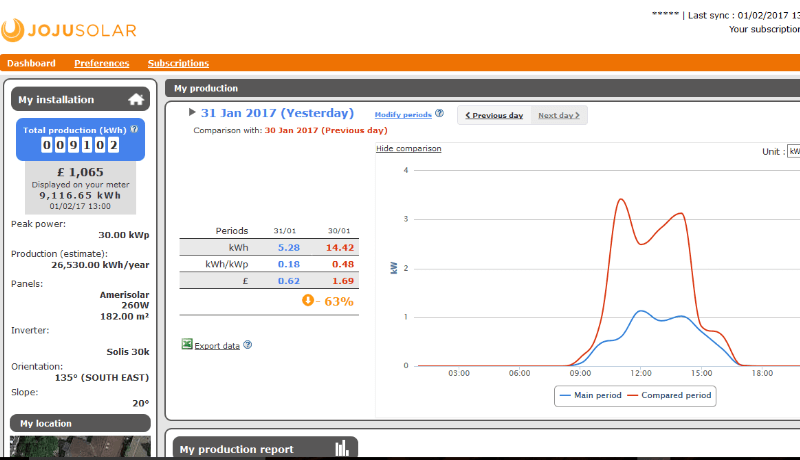
Task: Open the Unit dropdown
Action: tap(793, 151)
